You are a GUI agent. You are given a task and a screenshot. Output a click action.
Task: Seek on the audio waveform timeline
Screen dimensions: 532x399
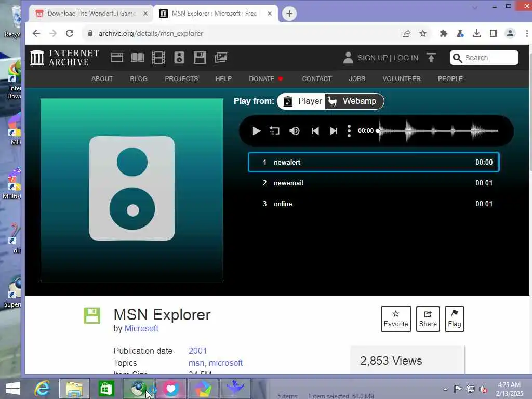(438, 131)
